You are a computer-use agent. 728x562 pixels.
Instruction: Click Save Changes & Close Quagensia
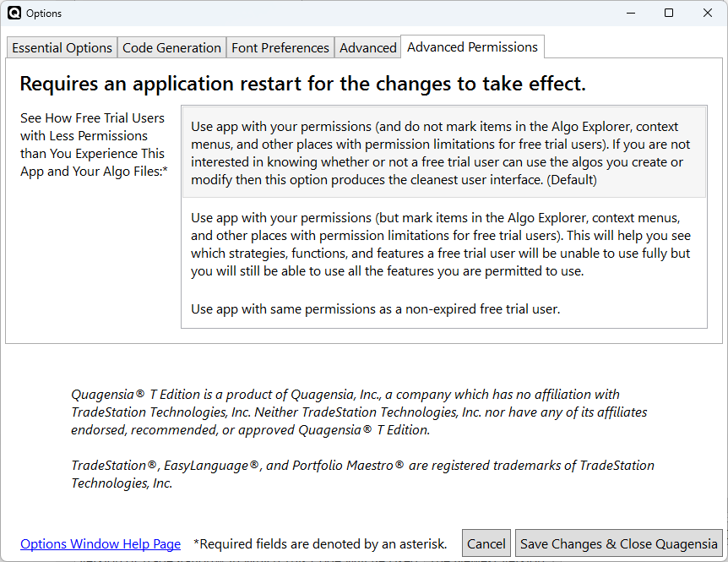[x=619, y=543]
